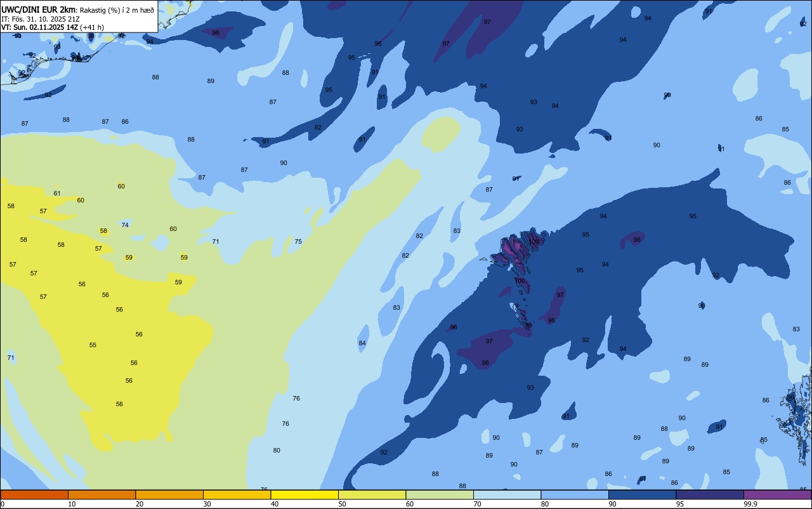This screenshot has width=812, height=509.
Task: Click the 'VT: Sun. 02.11.2025 14Z (+41 h)' line
Action: click(53, 27)
